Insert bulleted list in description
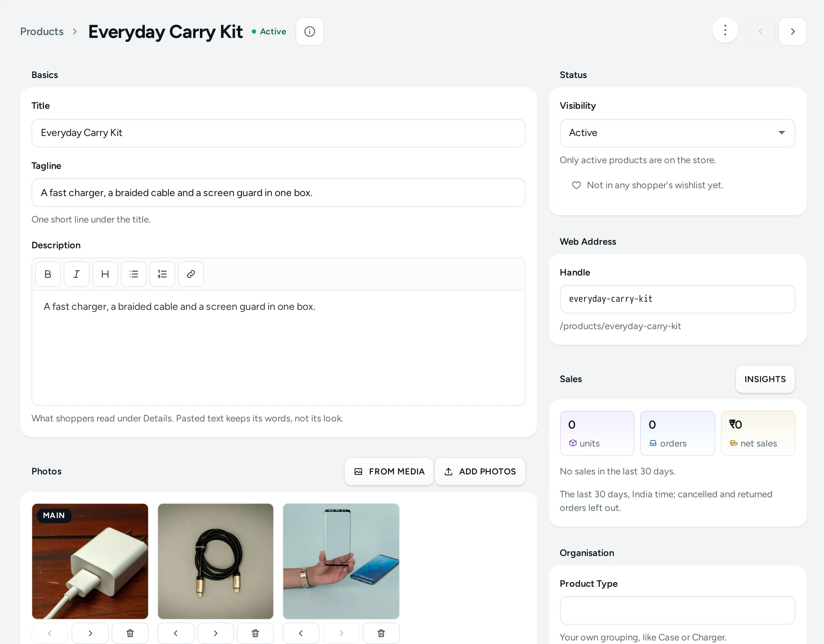824x644 pixels. click(x=134, y=274)
